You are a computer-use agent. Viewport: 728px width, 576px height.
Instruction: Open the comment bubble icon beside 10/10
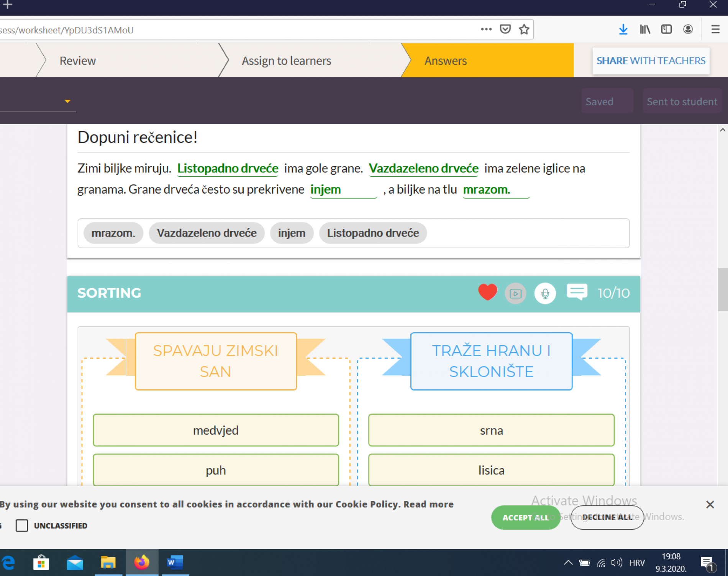577,292
